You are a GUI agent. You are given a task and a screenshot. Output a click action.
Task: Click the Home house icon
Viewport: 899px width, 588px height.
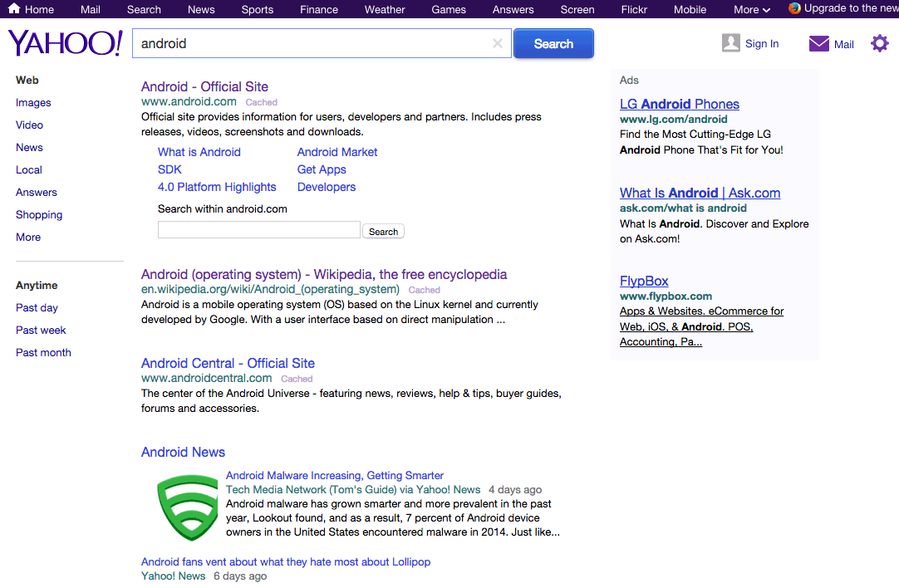coord(14,8)
